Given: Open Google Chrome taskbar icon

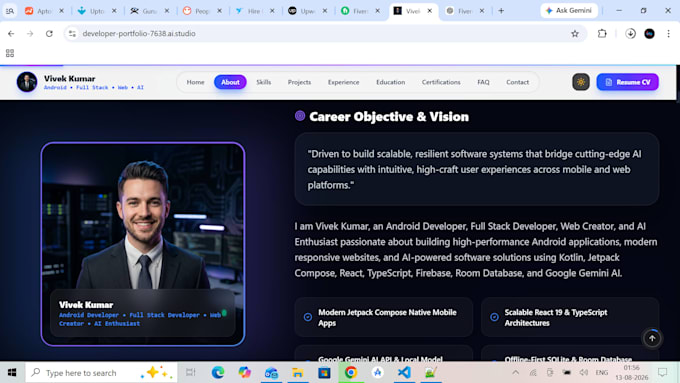Looking at the screenshot, I should pyautogui.click(x=351, y=373).
